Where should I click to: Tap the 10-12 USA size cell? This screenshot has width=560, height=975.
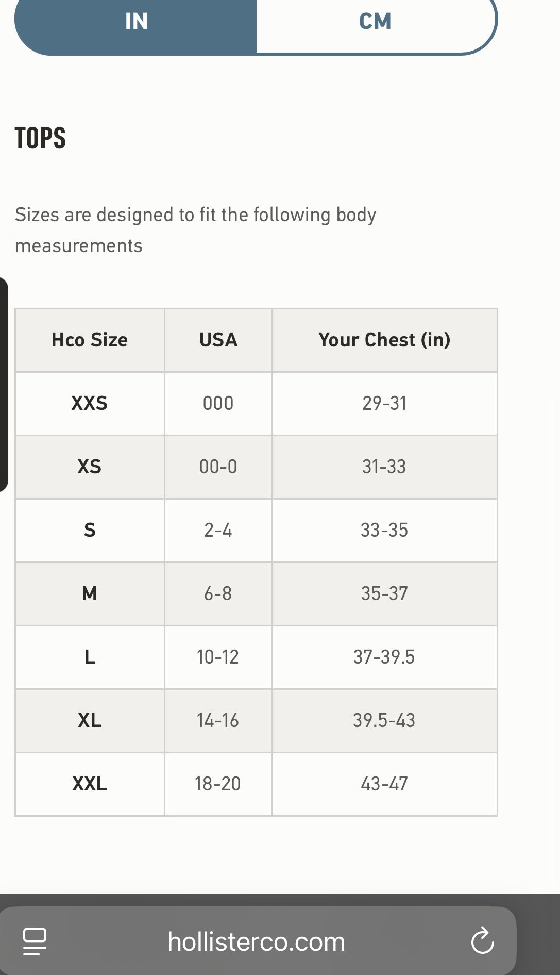click(218, 657)
